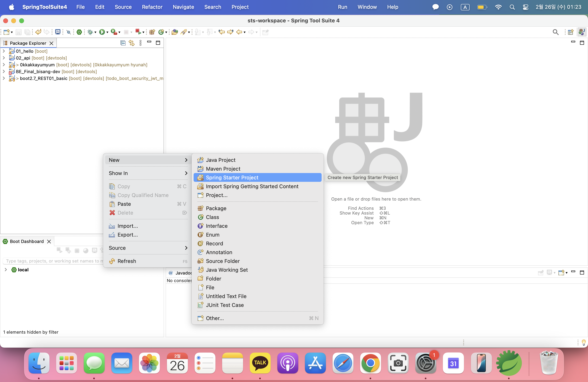
Task: Click the tip lightbulb status bar icon
Action: (x=584, y=342)
